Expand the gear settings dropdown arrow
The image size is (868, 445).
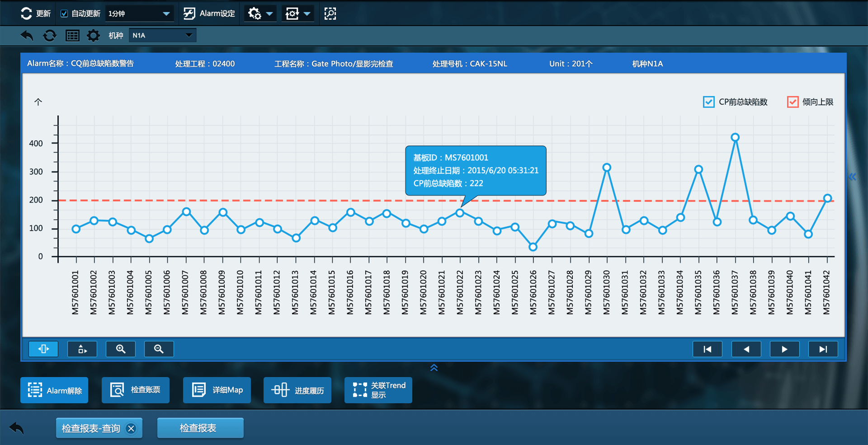(269, 14)
